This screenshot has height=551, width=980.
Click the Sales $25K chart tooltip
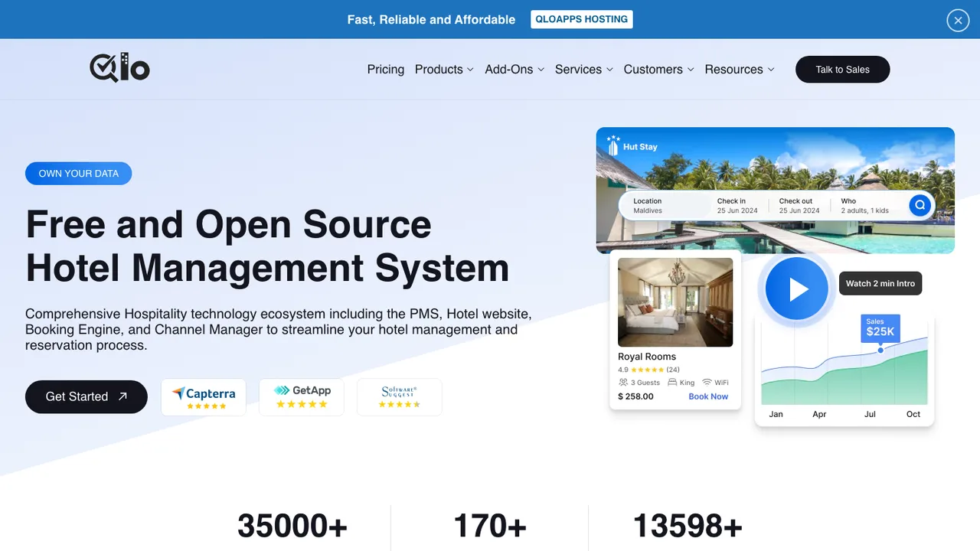tap(880, 328)
